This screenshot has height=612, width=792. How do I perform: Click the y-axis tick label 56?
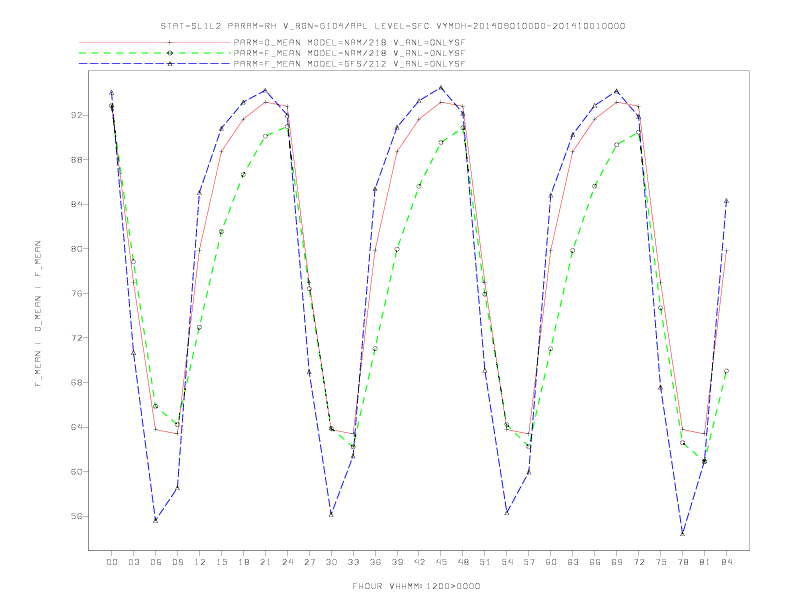point(78,516)
